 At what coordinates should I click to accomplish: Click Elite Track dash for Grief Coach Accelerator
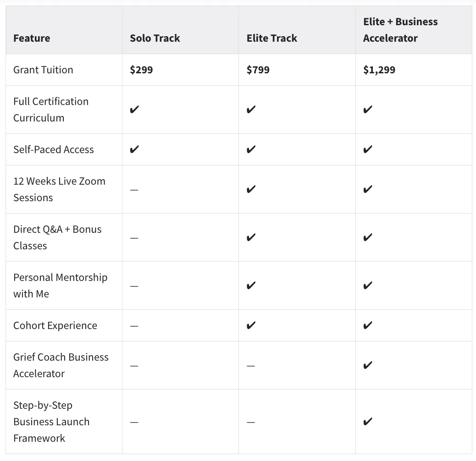click(250, 366)
